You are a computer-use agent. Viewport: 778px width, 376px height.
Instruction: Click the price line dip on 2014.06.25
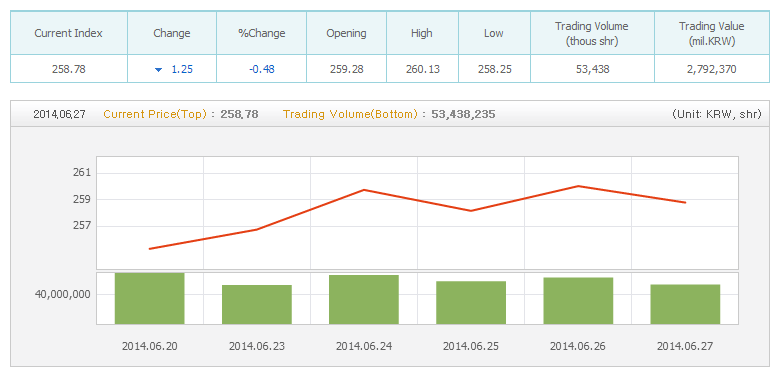pyautogui.click(x=471, y=211)
